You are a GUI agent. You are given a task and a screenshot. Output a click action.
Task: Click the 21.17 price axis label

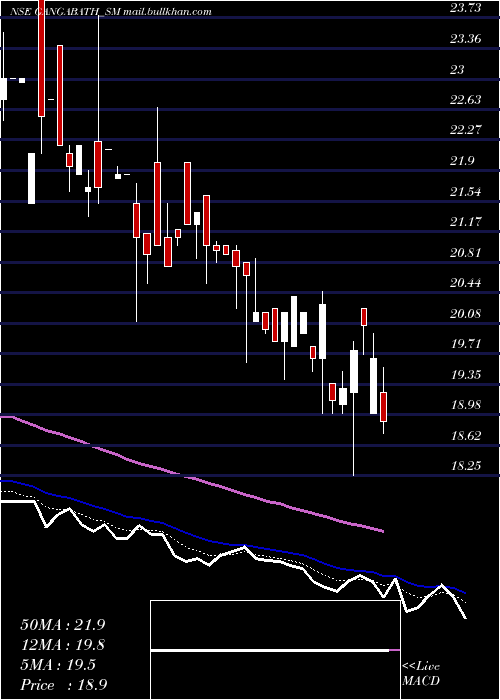point(466,221)
